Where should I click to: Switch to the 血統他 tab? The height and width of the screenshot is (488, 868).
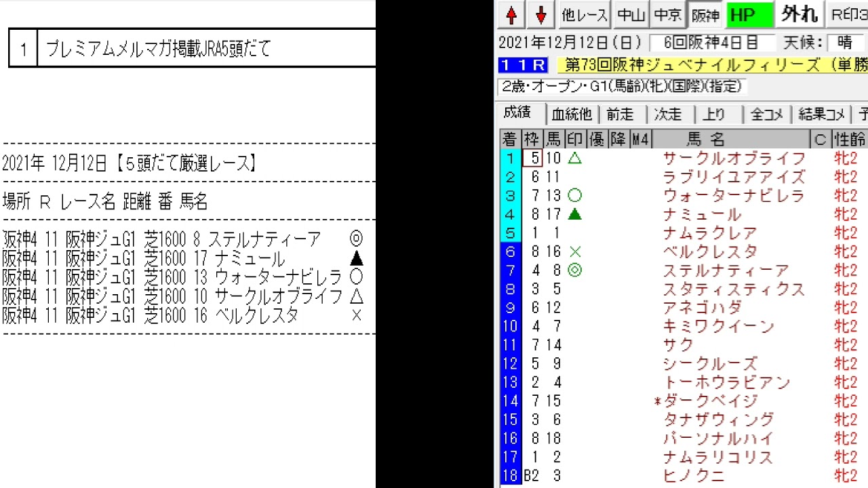click(x=572, y=115)
